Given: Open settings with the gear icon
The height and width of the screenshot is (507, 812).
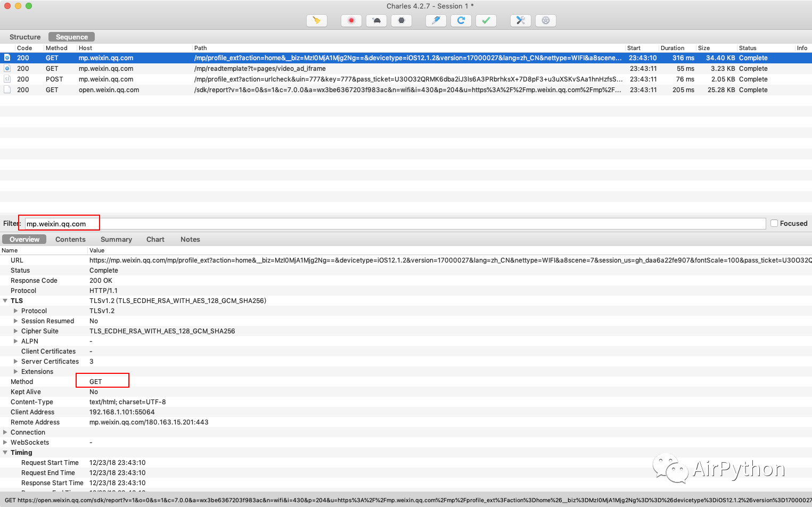Looking at the screenshot, I should (546, 21).
